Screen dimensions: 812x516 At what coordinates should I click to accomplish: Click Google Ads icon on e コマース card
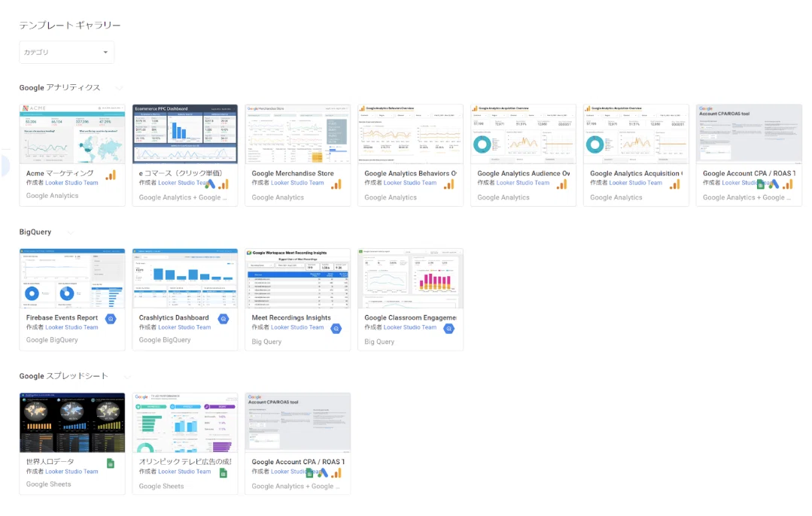click(211, 184)
